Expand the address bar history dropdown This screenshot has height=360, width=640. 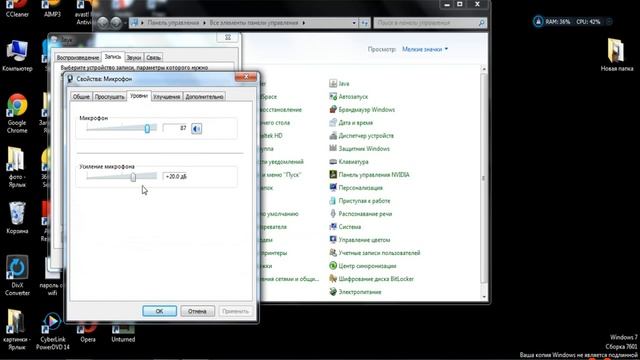pyautogui.click(x=354, y=23)
